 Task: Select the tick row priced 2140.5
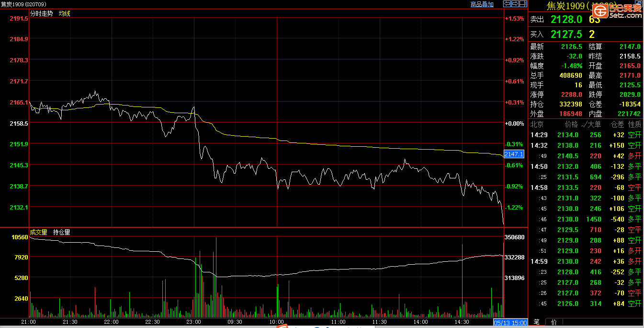pyautogui.click(x=586, y=156)
